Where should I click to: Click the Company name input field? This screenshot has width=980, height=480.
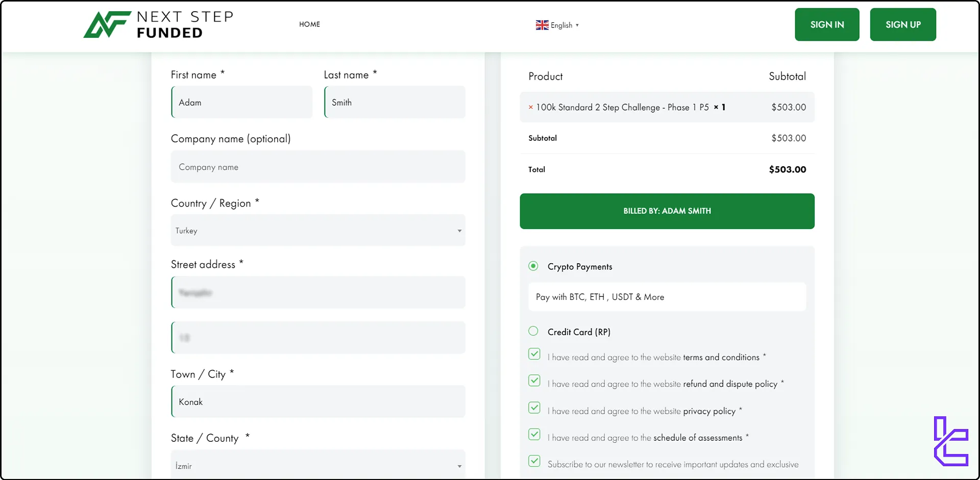(x=317, y=167)
